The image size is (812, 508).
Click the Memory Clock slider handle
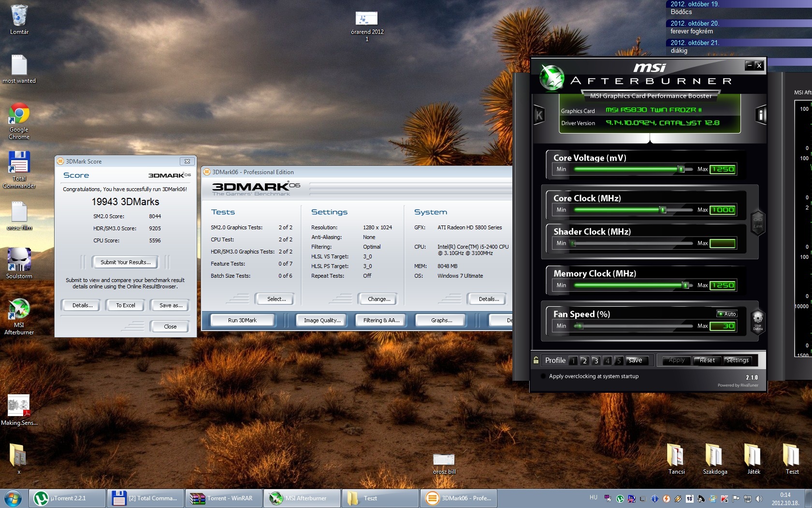pyautogui.click(x=685, y=285)
